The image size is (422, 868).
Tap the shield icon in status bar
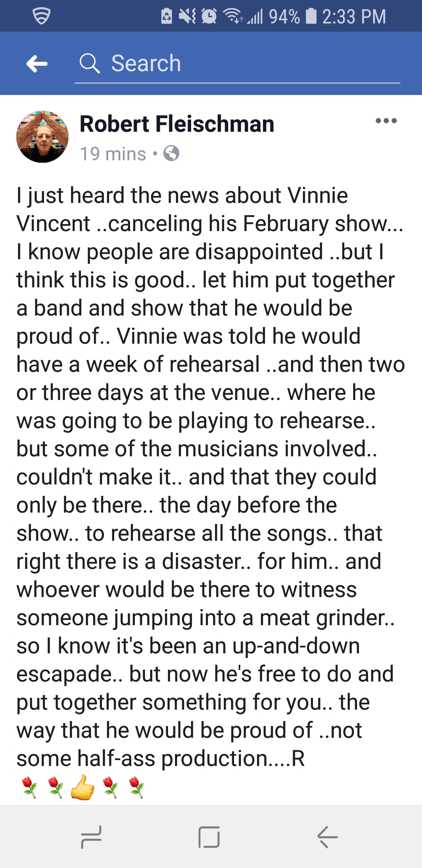coord(41,16)
